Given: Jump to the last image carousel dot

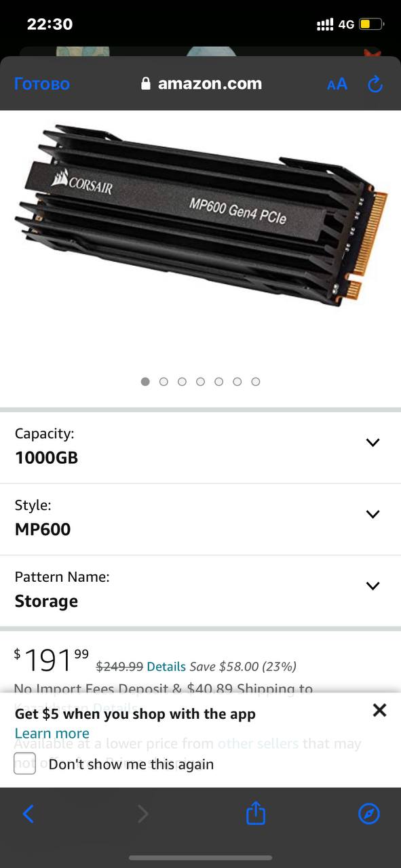Looking at the screenshot, I should [x=256, y=382].
